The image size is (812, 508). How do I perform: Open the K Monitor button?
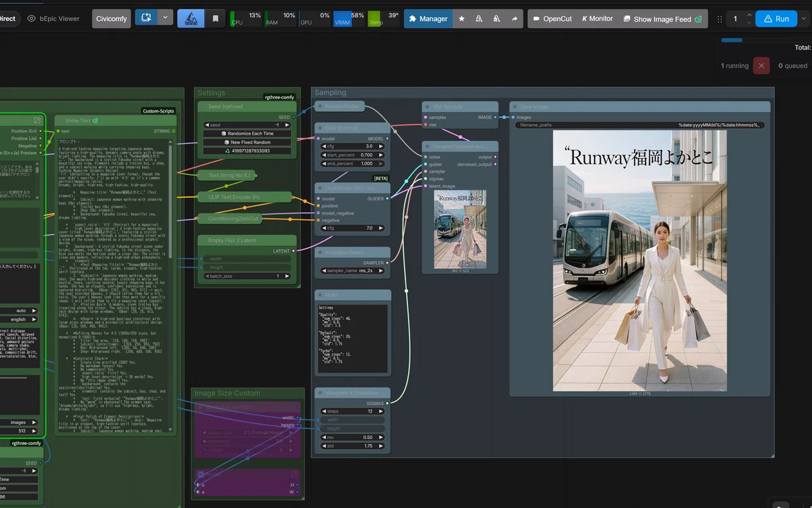coord(597,19)
